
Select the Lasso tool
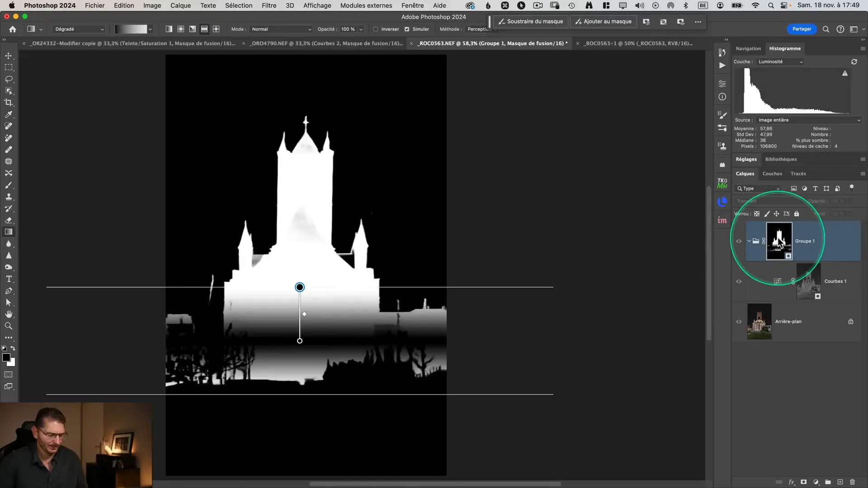(9, 79)
